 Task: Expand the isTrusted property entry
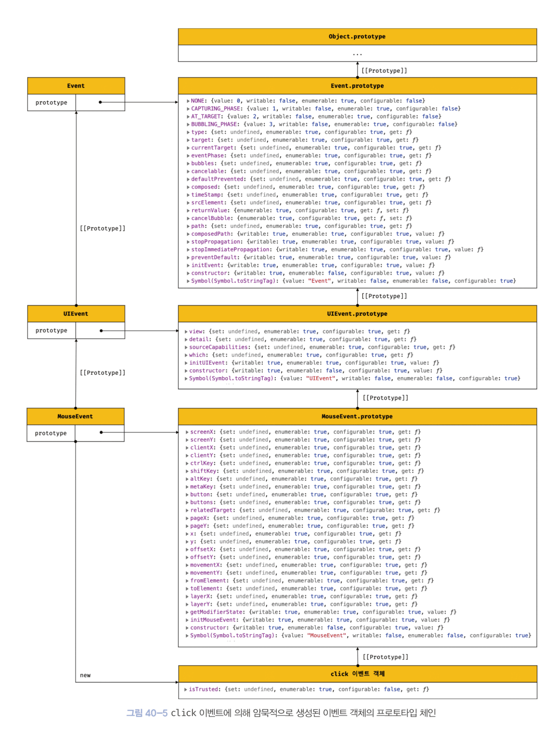(x=186, y=690)
